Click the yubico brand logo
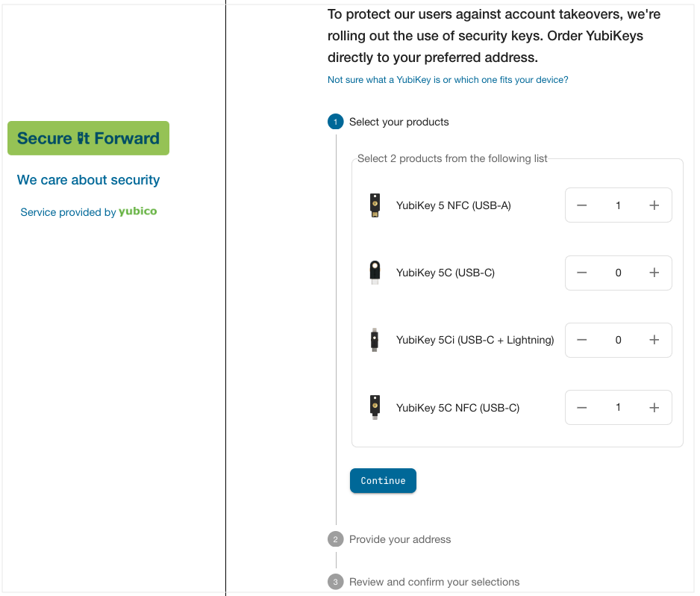700x596 pixels. pyautogui.click(x=138, y=211)
